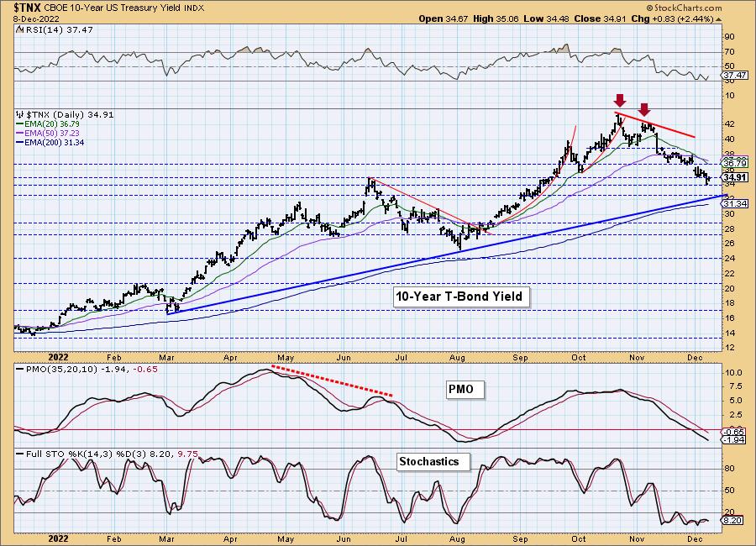Click the 10-Year T-Bond Yield annotation box
Viewport: 756px width, 546px height.
[x=461, y=297]
